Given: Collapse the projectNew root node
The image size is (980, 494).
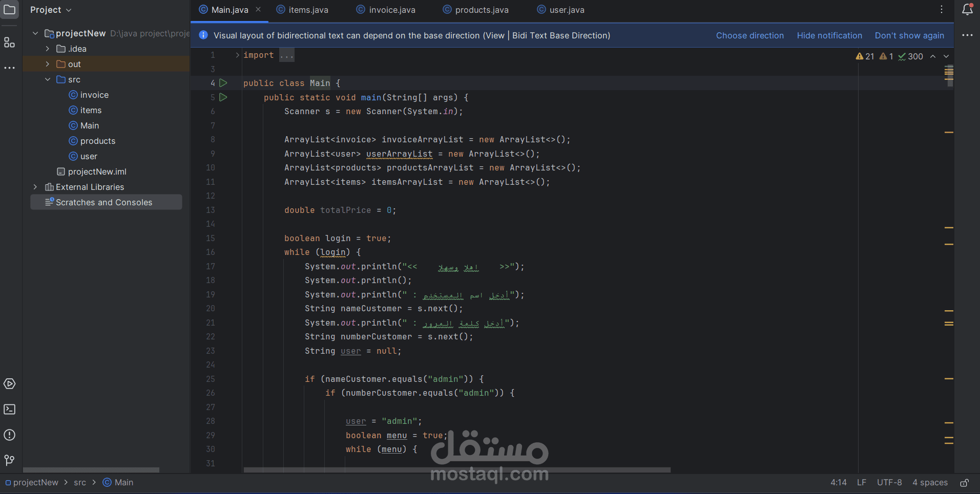Looking at the screenshot, I should pyautogui.click(x=35, y=33).
